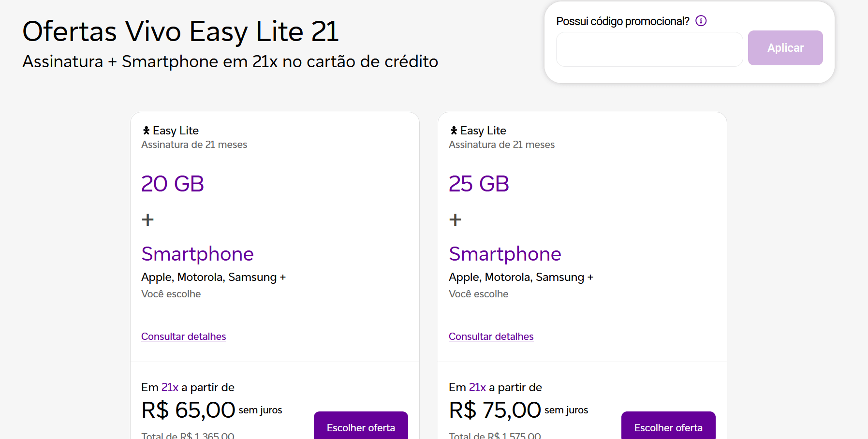
Task: Click the Vivo icon in the 25 GB card
Action: pos(454,131)
